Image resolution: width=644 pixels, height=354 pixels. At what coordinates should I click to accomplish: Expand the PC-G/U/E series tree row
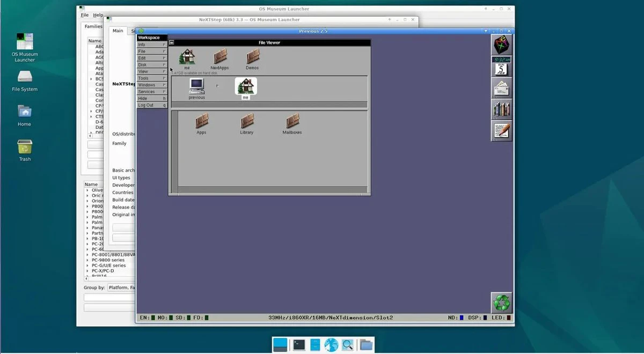coord(87,265)
